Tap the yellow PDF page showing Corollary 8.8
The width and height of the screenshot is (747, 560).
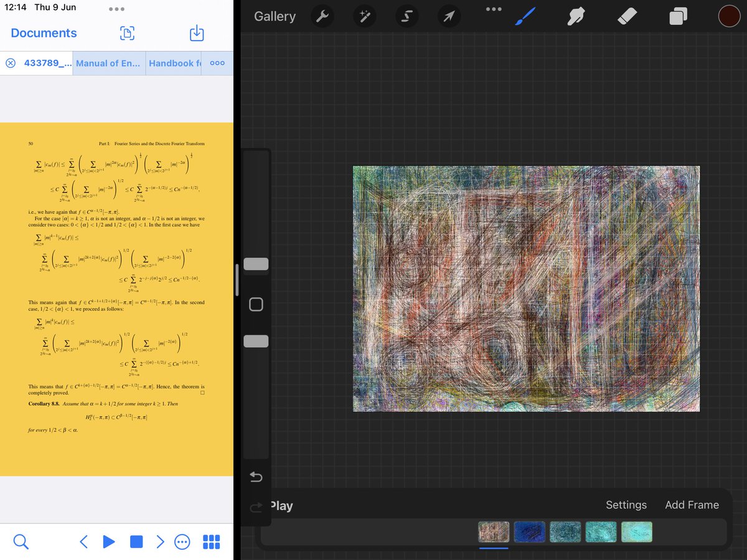point(116,299)
